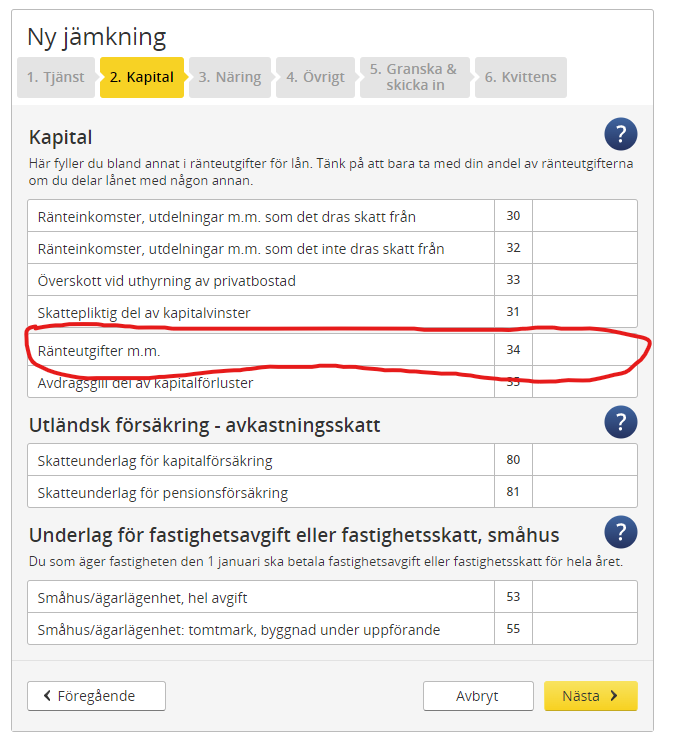Click input for field 30 ränteinkomster

pyautogui.click(x=584, y=216)
